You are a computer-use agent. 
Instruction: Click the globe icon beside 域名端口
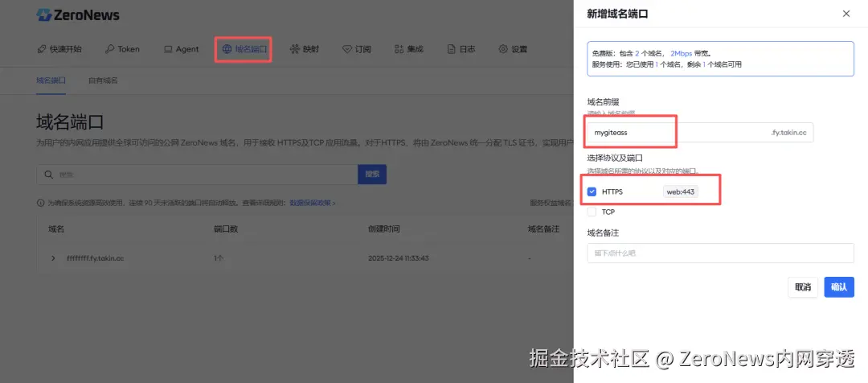(227, 49)
